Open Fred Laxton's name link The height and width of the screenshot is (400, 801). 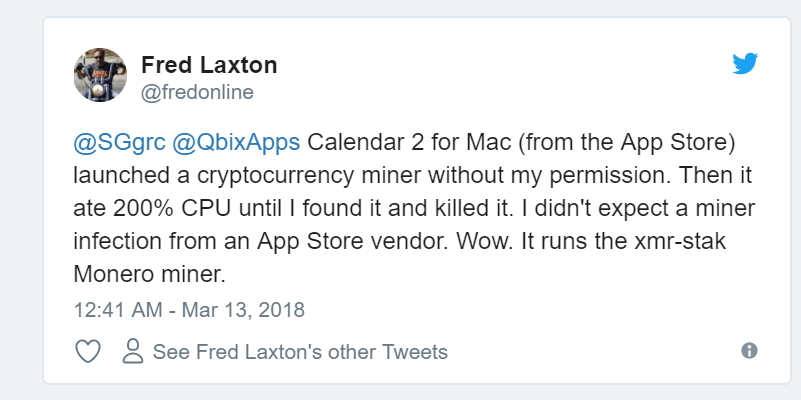click(209, 66)
